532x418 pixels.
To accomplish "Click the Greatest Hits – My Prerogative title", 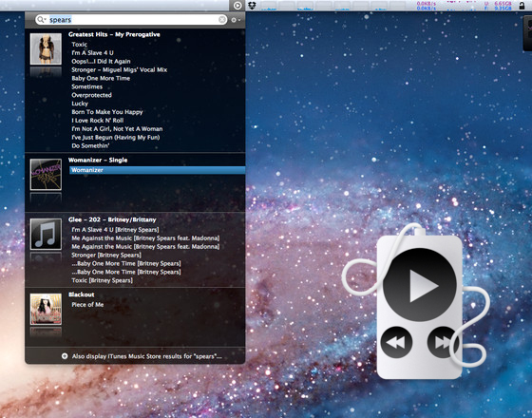I will (x=114, y=34).
